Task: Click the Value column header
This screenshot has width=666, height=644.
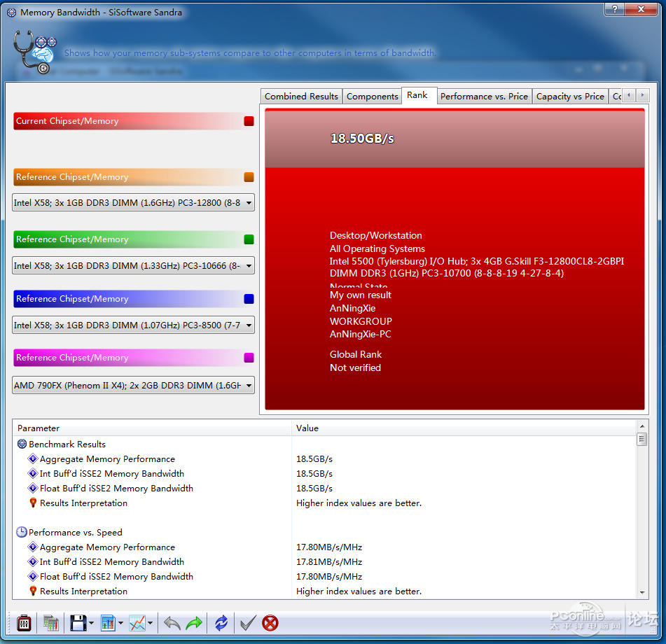Action: tap(464, 428)
